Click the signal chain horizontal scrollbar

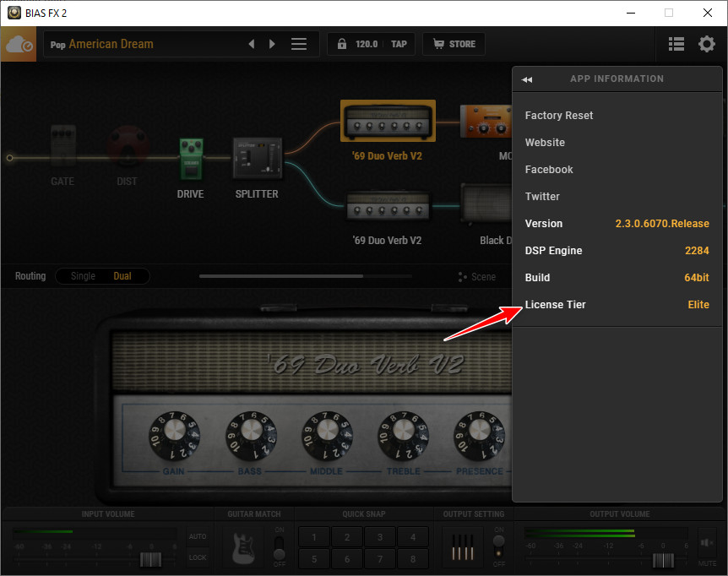tap(281, 276)
